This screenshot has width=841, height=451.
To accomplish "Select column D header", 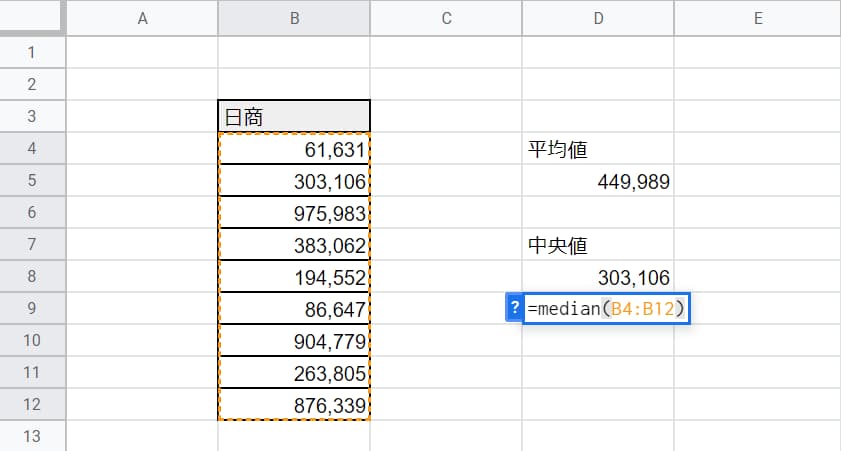I will pos(598,18).
